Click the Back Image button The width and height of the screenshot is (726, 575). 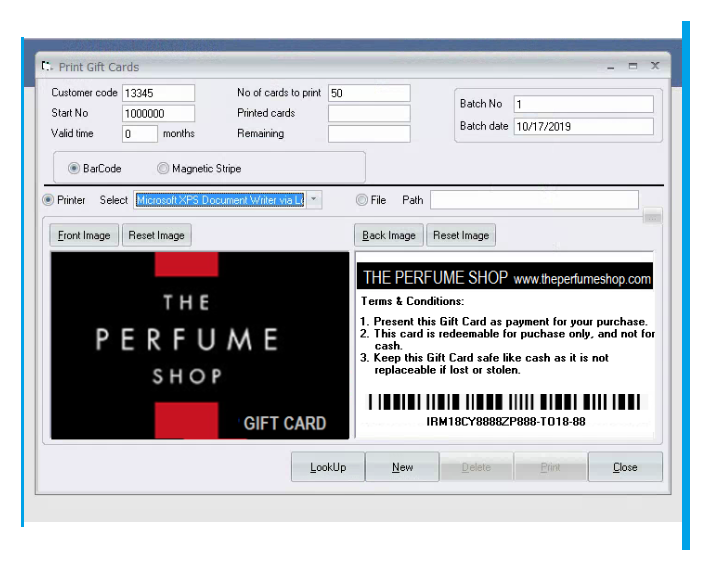pos(389,236)
